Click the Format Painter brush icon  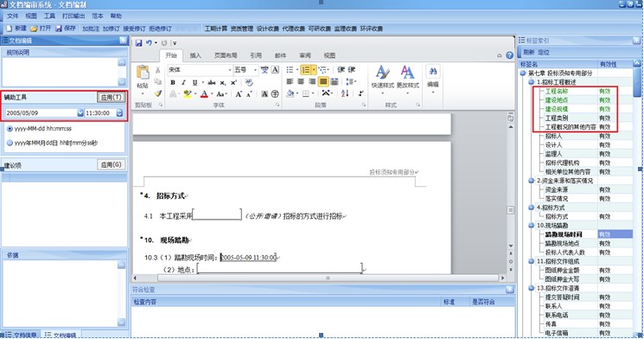coord(158,93)
